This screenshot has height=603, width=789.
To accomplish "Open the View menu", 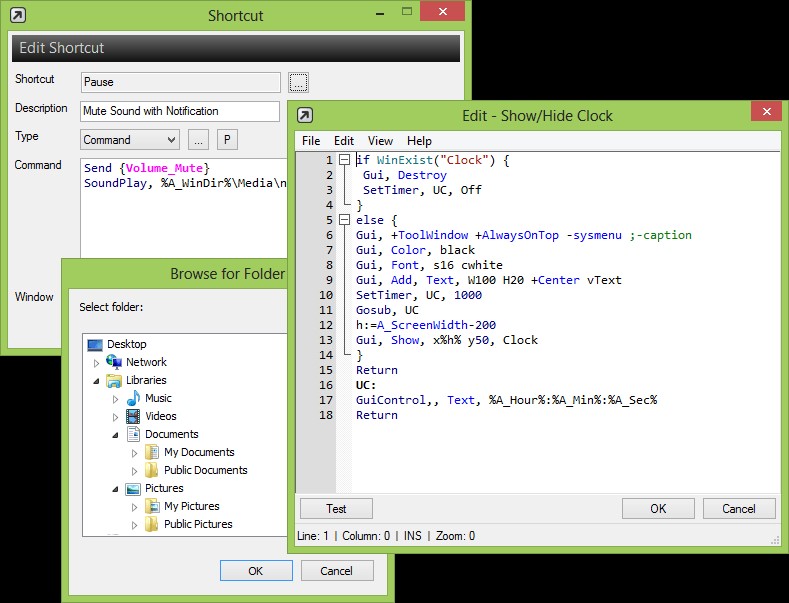I will (380, 141).
